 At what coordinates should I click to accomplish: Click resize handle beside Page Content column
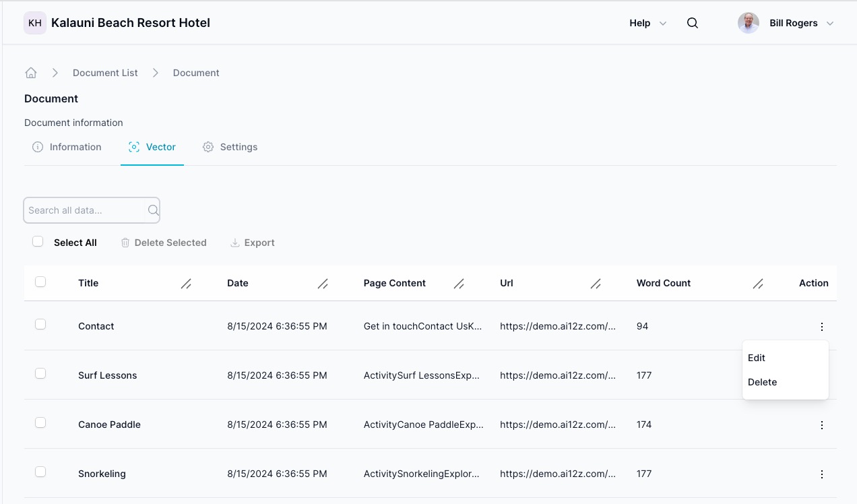tap(459, 284)
